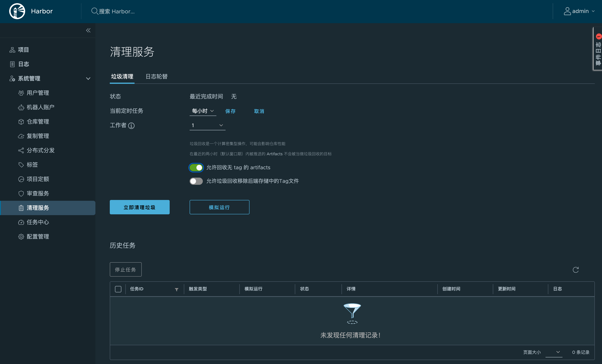The image size is (602, 364).
Task: Click the 停止任务 button
Action: pos(126,270)
